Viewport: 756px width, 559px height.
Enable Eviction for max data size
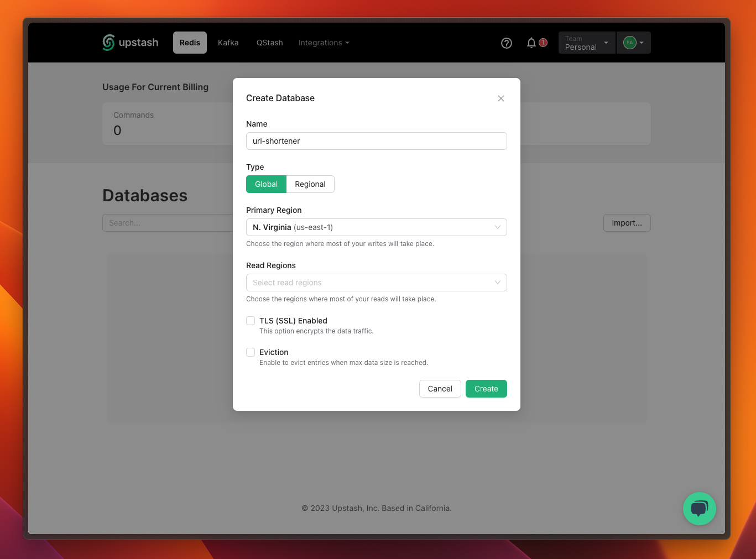[251, 352]
